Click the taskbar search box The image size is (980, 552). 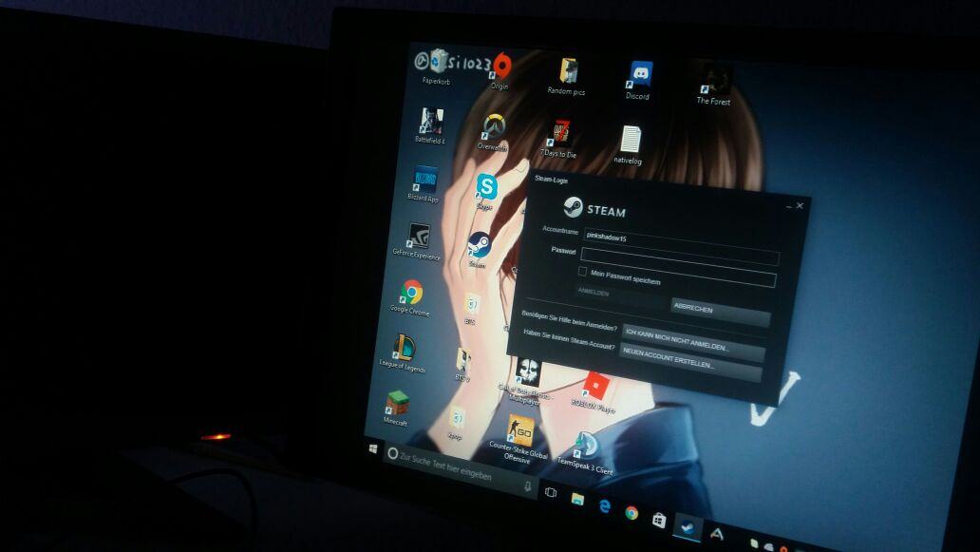tap(460, 470)
